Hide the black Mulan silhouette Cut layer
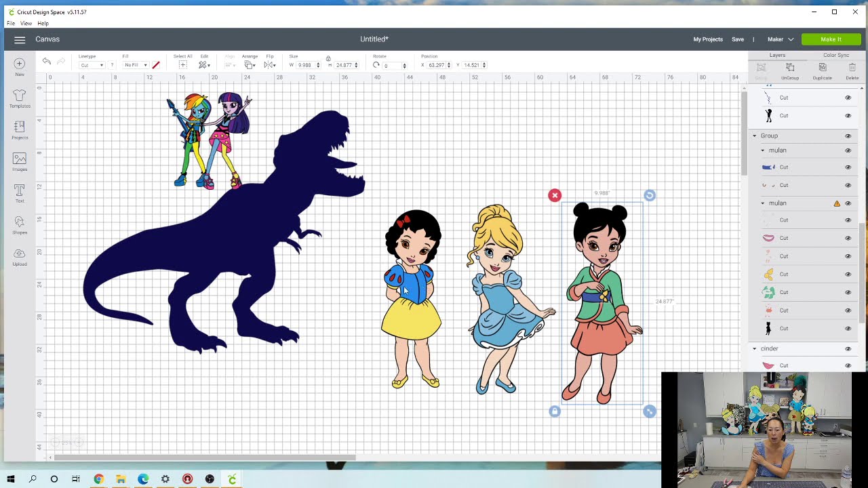The image size is (868, 488). pyautogui.click(x=848, y=329)
